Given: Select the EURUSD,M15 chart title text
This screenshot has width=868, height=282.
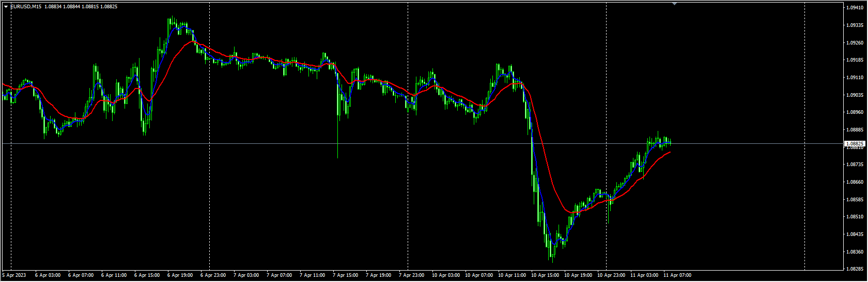Looking at the screenshot, I should click(x=26, y=7).
